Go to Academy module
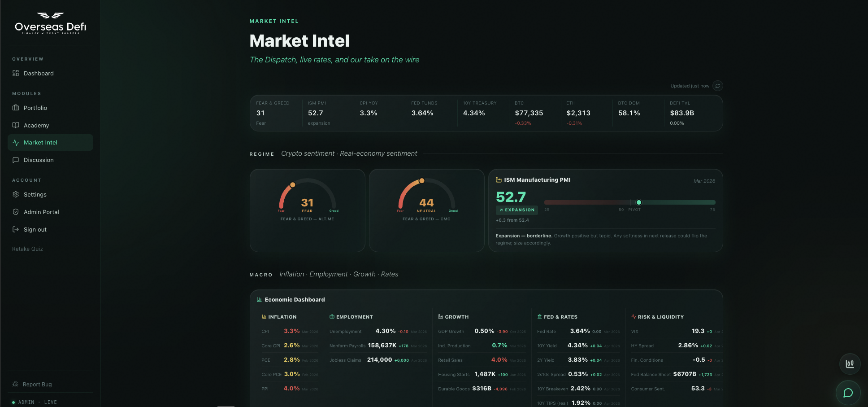The image size is (868, 407). 50,125
